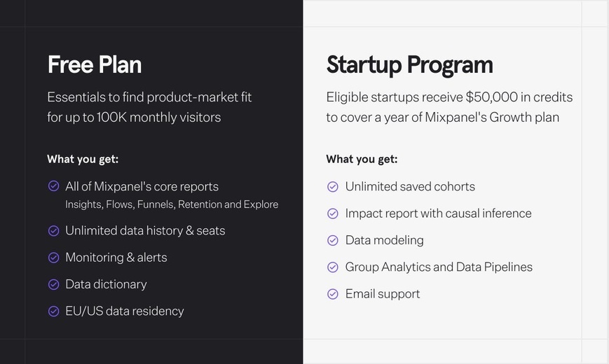609x364 pixels.
Task: Click Insights, Flows, Funnels, Retention subtext
Action: 172,204
